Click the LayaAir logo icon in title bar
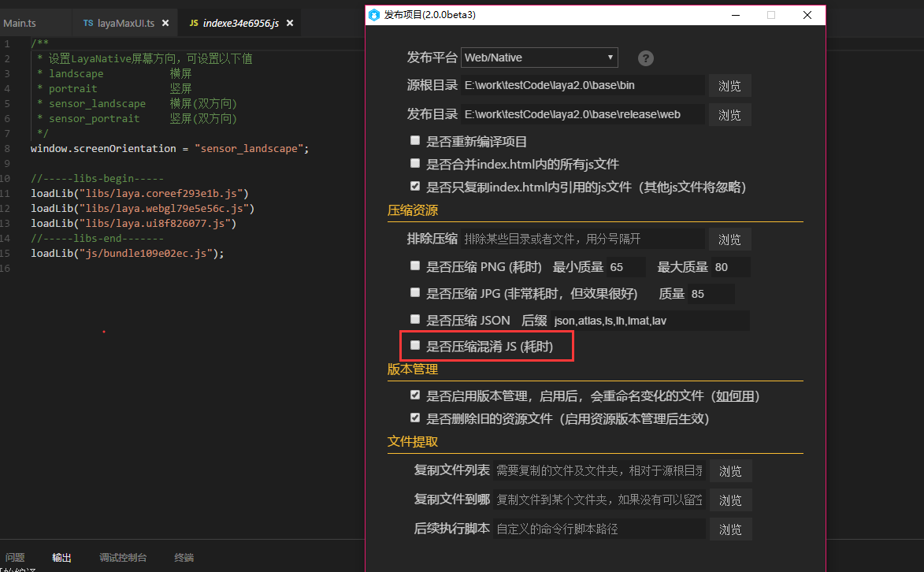Viewport: 924px width, 572px height. tap(374, 15)
